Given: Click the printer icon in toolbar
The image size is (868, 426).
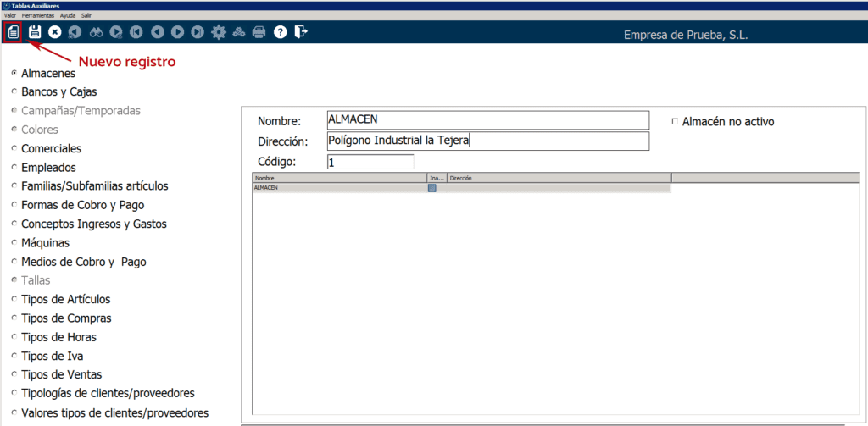Looking at the screenshot, I should click(259, 32).
